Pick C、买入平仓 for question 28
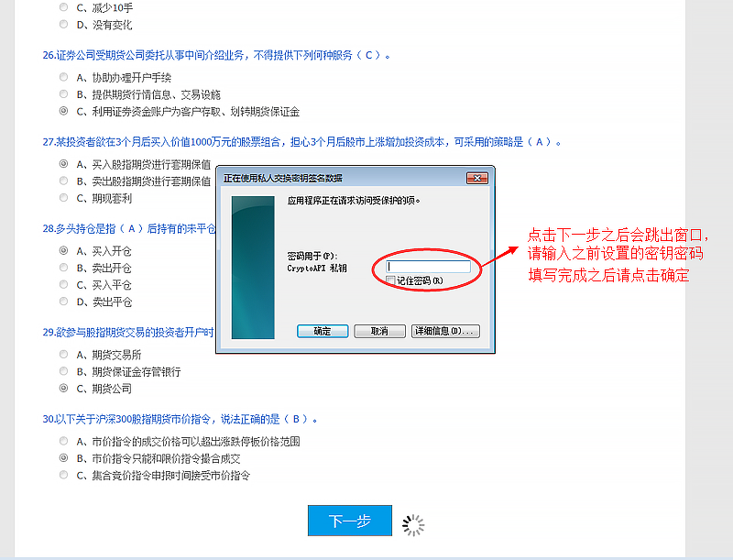733x560 pixels. pyautogui.click(x=63, y=285)
